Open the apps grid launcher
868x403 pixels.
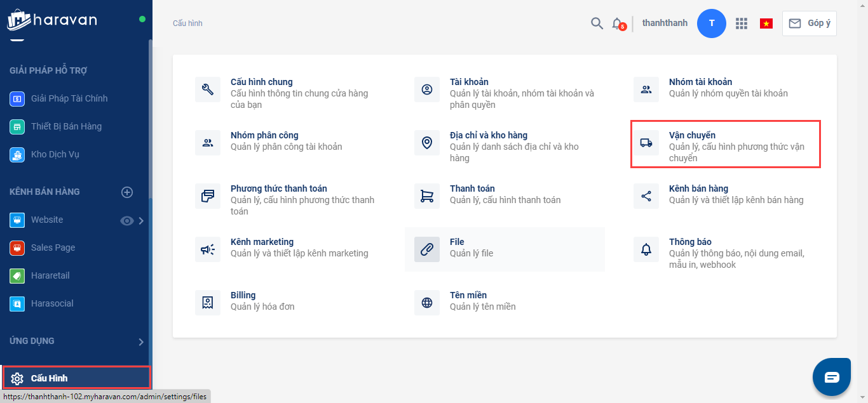[741, 23]
